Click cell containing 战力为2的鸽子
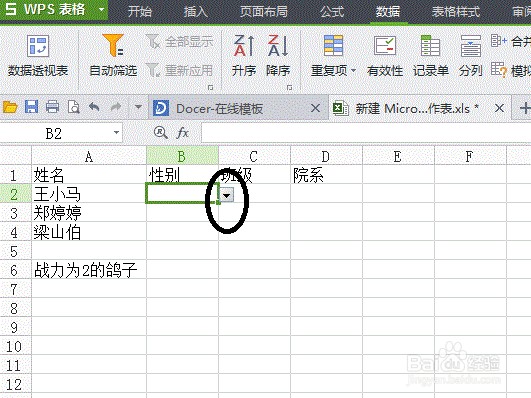This screenshot has width=531, height=398. (x=89, y=270)
